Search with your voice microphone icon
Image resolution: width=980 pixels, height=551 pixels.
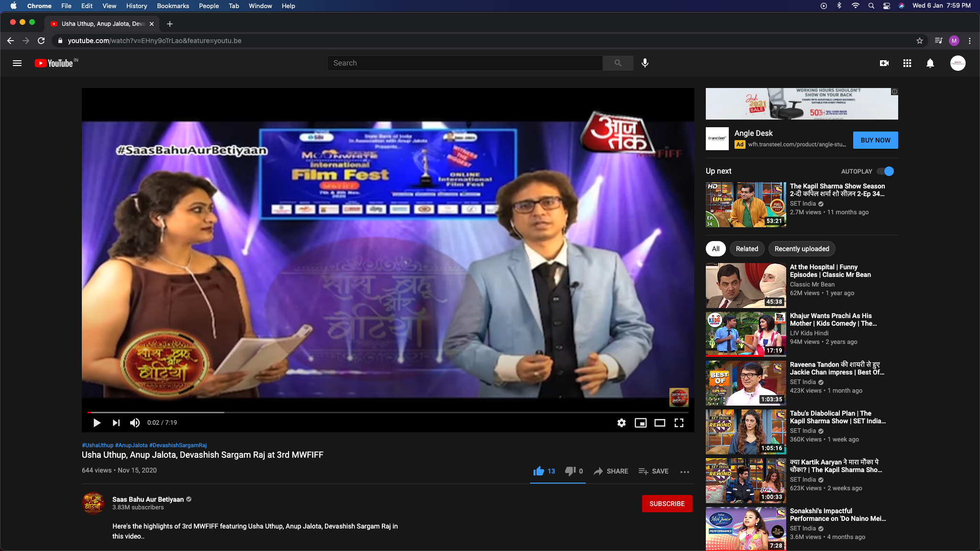pyautogui.click(x=645, y=63)
